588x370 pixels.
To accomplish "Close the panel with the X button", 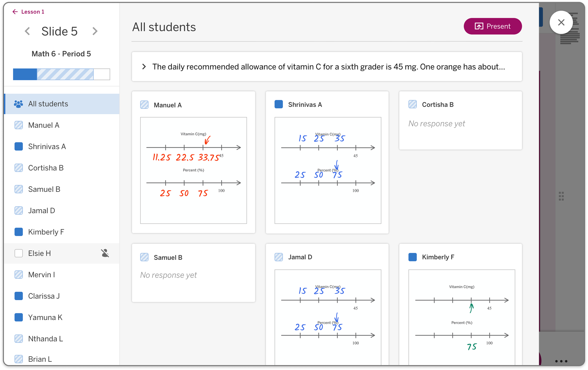I will coord(561,23).
